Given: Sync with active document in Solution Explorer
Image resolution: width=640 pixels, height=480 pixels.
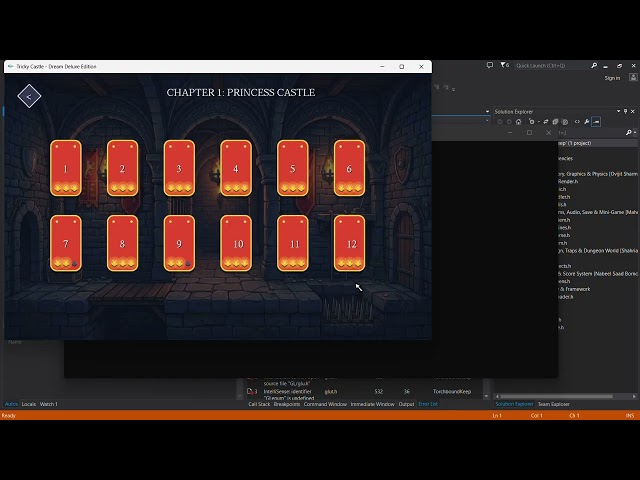Looking at the screenshot, I should (x=546, y=122).
